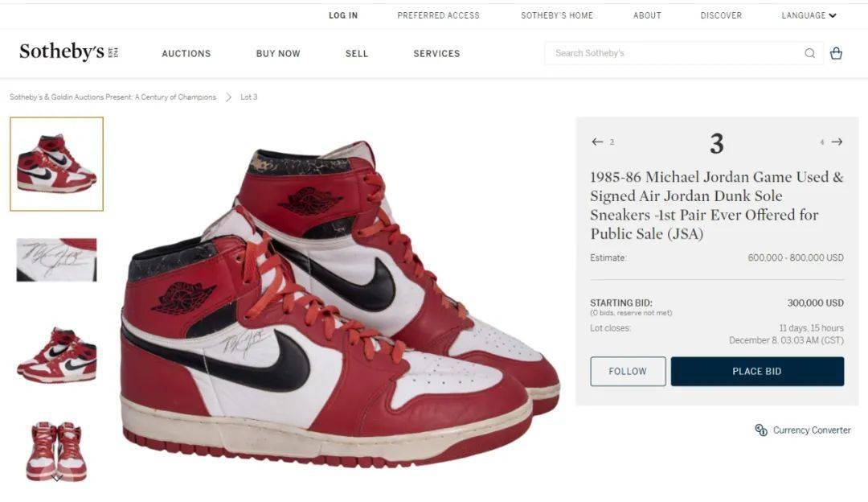This screenshot has width=868, height=502.
Task: Select the front view sneakers thumbnail
Action: [x=56, y=451]
